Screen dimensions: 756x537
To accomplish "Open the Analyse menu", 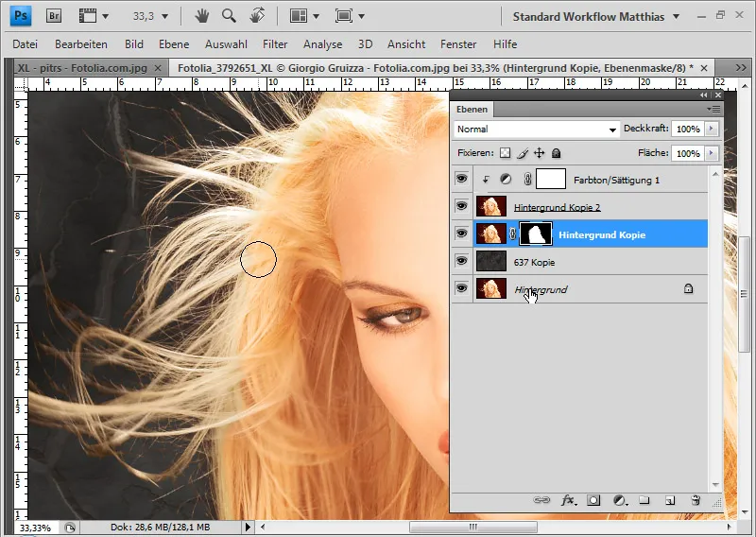I will click(322, 44).
